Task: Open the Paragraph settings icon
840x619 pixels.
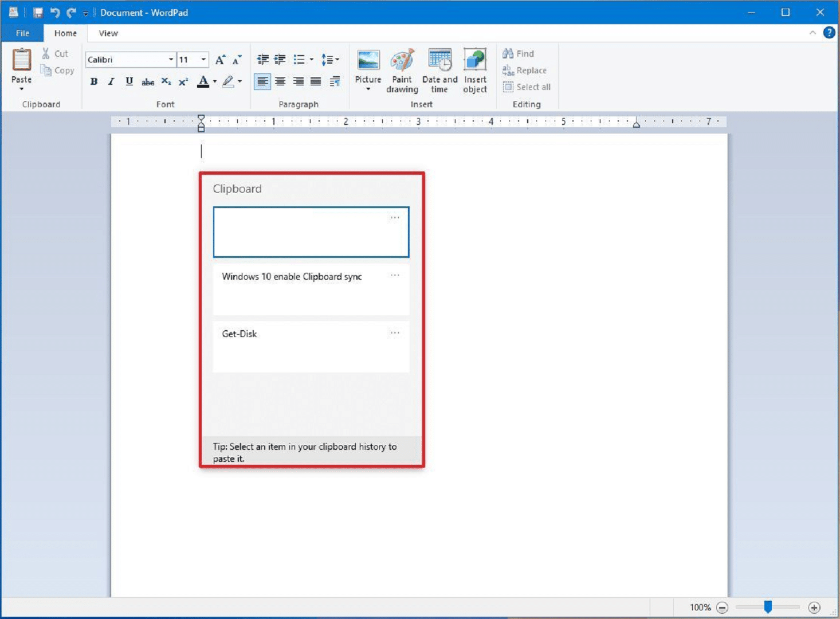Action: (x=335, y=81)
